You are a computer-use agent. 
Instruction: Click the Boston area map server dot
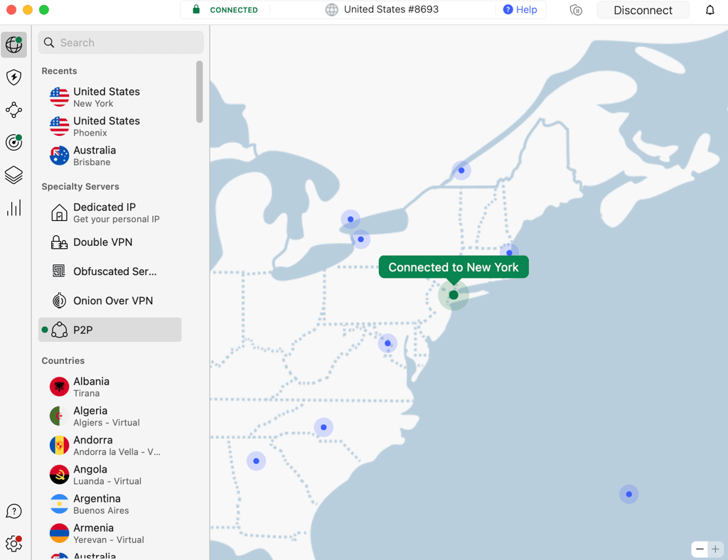tap(509, 253)
